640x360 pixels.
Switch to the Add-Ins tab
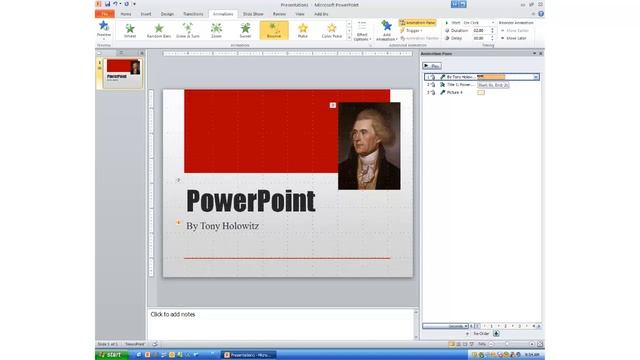[x=321, y=14]
